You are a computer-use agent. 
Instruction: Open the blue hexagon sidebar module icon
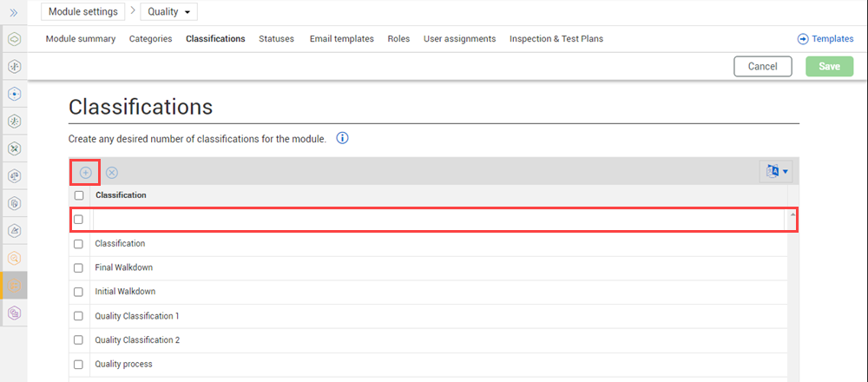14,93
